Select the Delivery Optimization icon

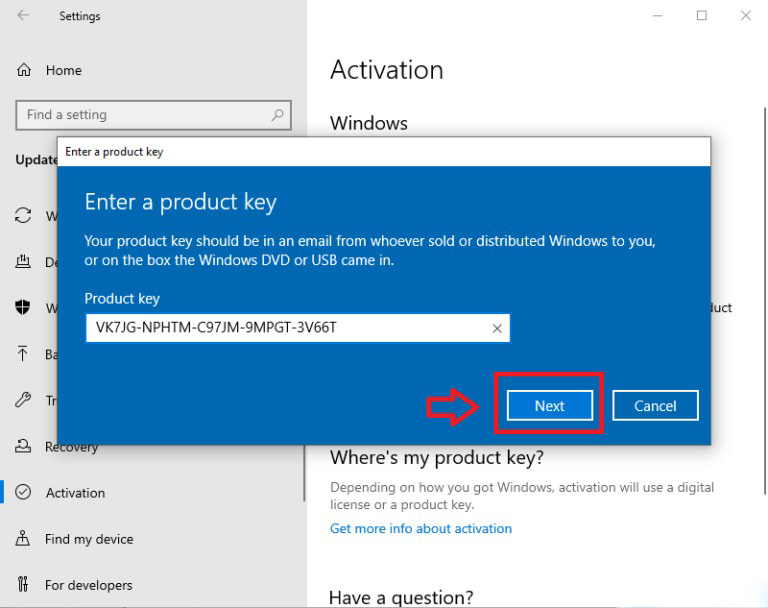pyautogui.click(x=23, y=262)
